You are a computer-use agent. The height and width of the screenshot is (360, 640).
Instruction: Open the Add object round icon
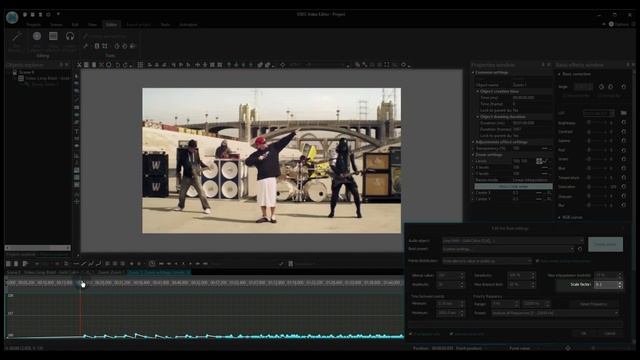37,36
